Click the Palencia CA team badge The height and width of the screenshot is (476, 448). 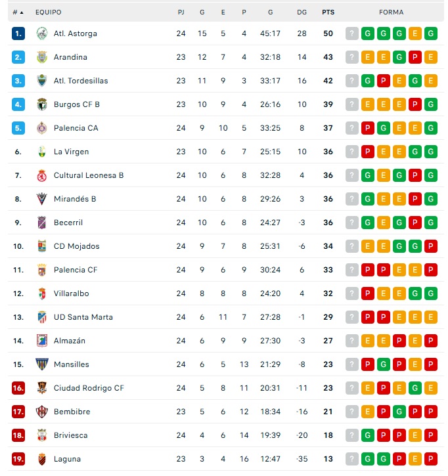(41, 128)
